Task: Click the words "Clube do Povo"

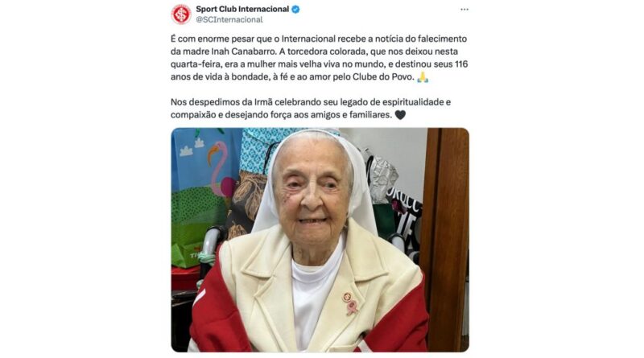Action: pos(383,76)
